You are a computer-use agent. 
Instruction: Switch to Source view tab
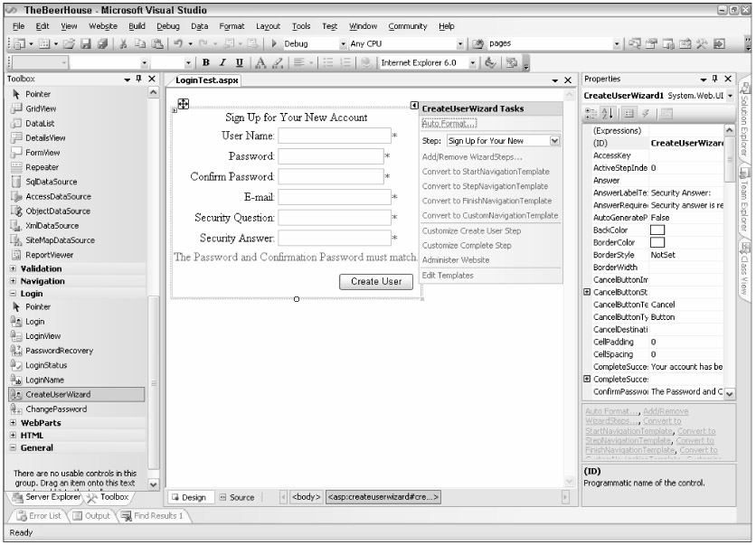point(238,497)
